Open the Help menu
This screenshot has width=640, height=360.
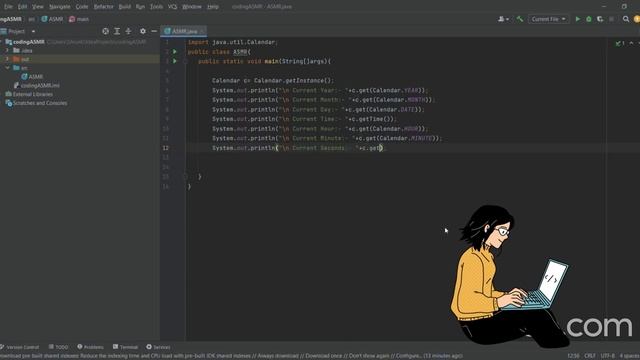213,7
